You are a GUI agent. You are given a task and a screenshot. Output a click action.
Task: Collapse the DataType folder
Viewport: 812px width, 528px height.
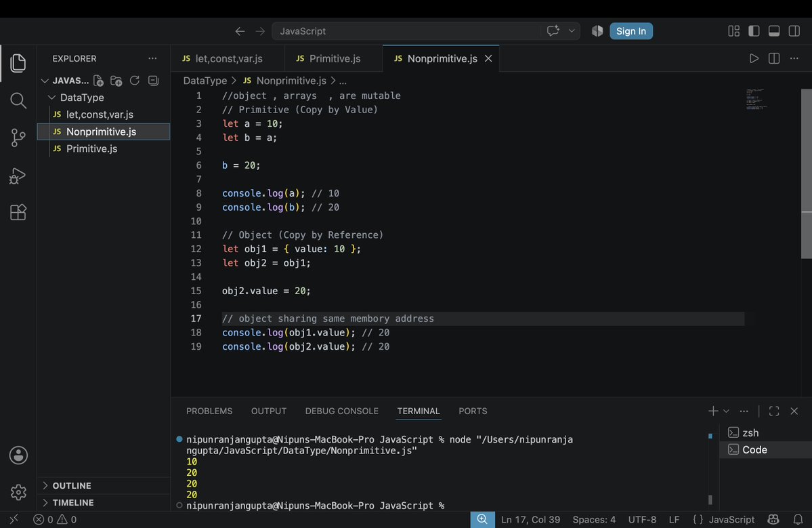tap(51, 98)
